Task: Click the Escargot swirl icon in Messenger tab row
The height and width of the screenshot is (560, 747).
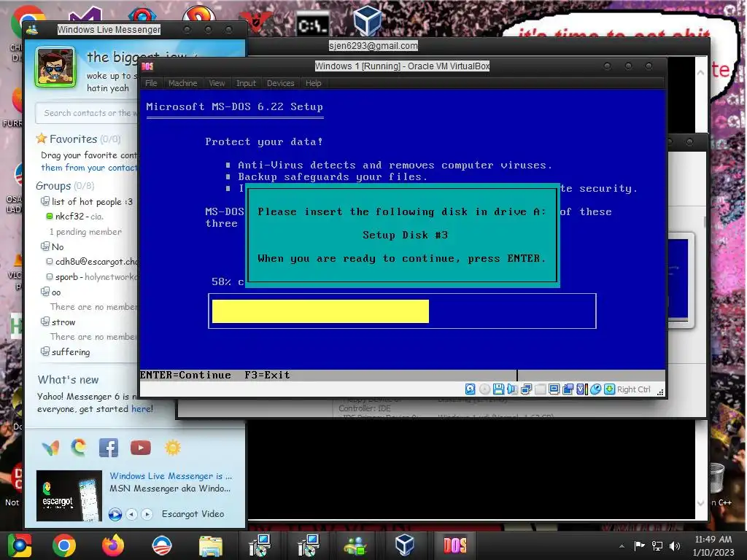Action: point(79,448)
